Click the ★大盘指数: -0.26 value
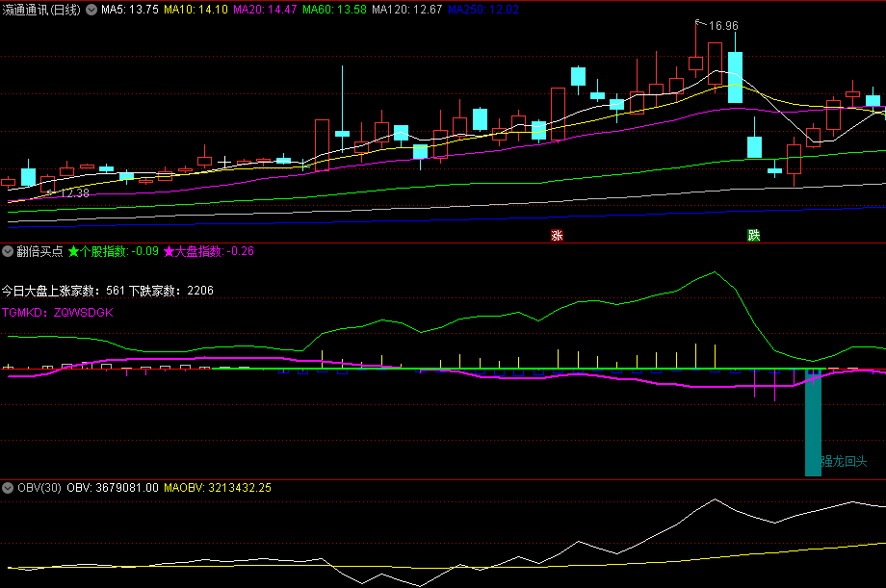 [209, 251]
